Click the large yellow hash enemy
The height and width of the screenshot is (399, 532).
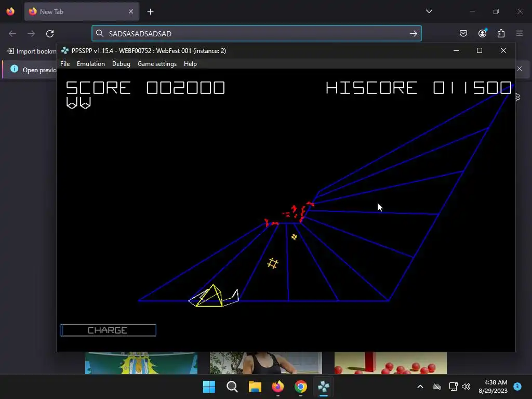pos(272,263)
